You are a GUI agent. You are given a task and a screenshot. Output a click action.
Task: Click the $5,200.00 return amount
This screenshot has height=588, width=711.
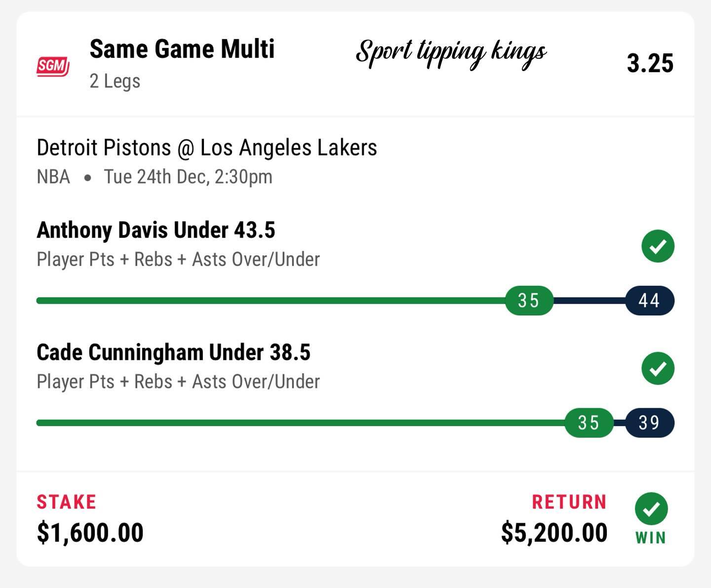[x=554, y=533]
